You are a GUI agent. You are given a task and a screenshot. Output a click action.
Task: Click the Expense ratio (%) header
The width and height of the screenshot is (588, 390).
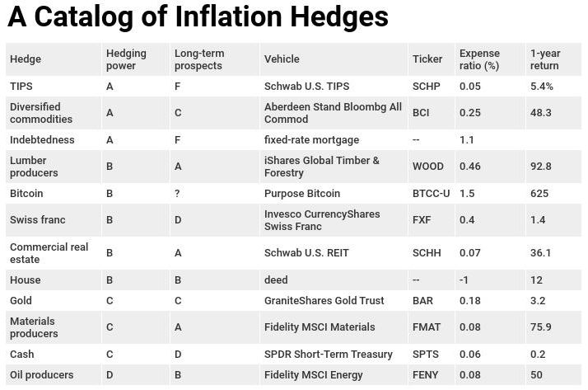[479, 59]
